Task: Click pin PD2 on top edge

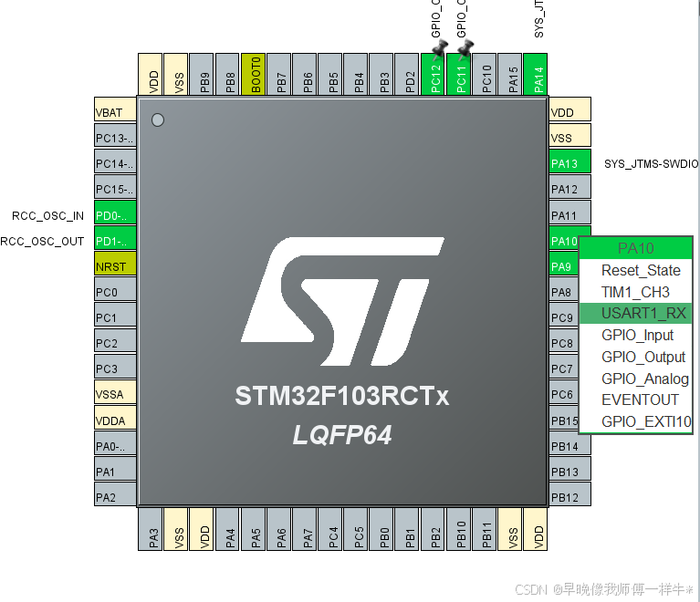Action: pyautogui.click(x=407, y=74)
